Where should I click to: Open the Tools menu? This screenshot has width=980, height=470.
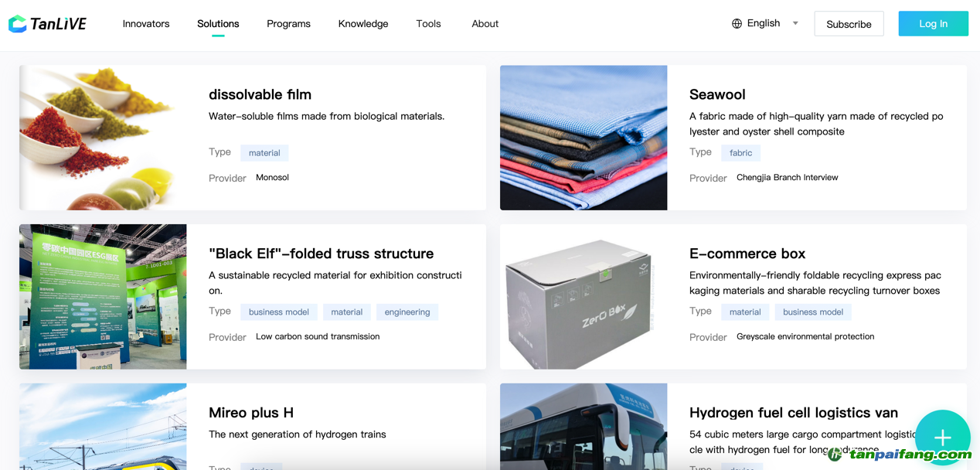pos(428,24)
